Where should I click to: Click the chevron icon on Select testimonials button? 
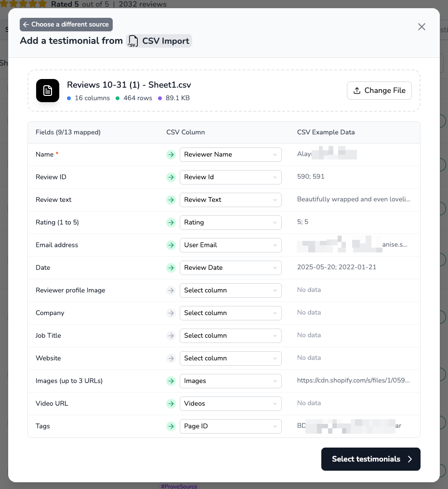(x=410, y=459)
